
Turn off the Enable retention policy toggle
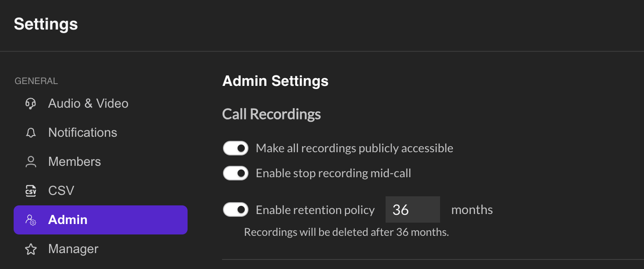(x=236, y=209)
